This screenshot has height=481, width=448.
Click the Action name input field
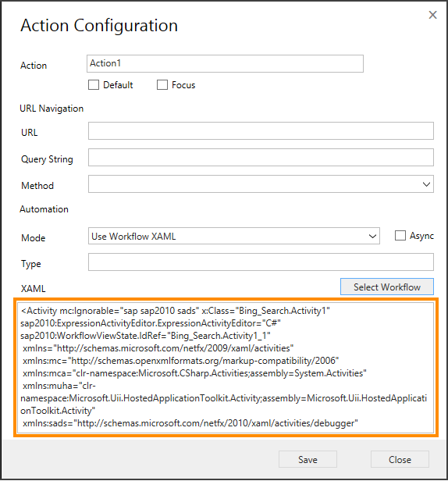coord(225,63)
